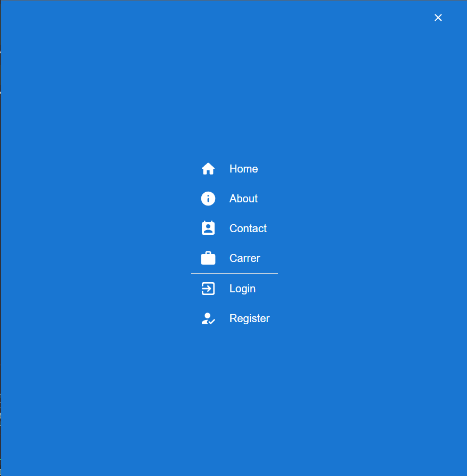Go to the Carrer page
Image resolution: width=467 pixels, height=476 pixels.
click(x=245, y=258)
